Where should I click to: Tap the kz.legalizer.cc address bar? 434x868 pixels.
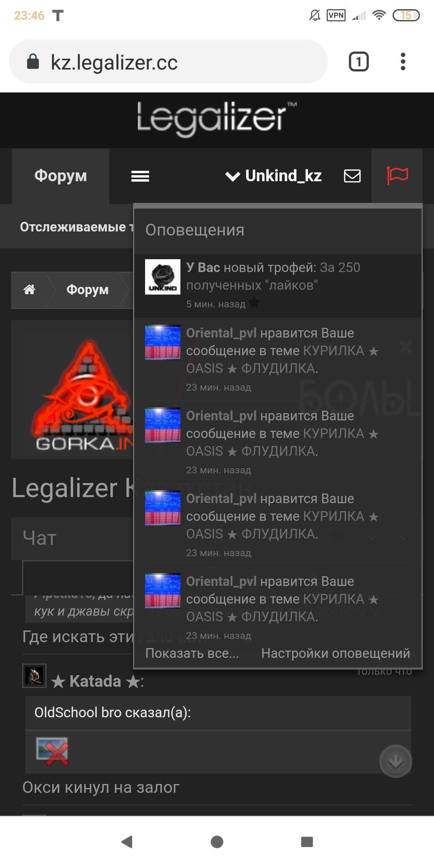(168, 62)
